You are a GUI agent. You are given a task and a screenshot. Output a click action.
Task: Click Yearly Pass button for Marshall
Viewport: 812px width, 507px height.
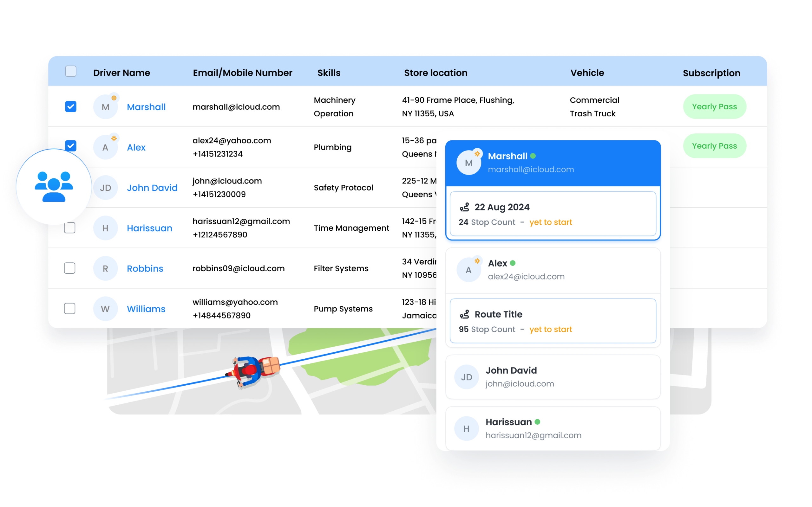pyautogui.click(x=716, y=106)
